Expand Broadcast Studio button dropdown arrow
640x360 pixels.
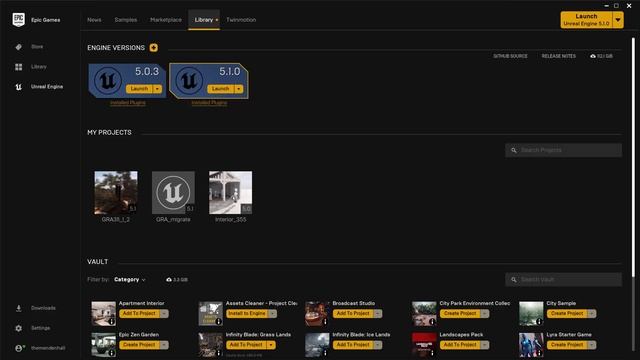pos(378,313)
